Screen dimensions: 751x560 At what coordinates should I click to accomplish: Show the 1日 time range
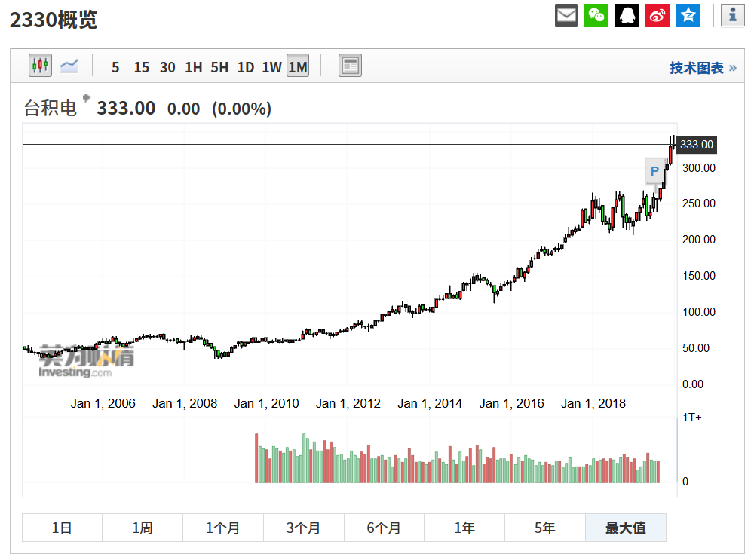tap(62, 528)
